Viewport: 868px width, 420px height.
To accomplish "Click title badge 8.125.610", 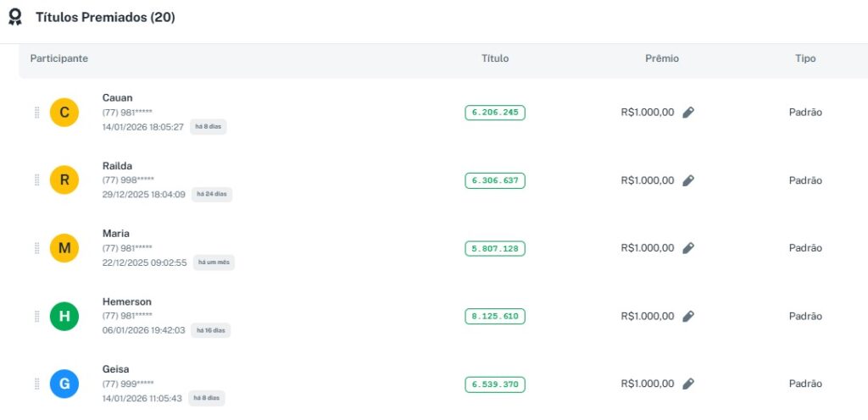I will [495, 316].
